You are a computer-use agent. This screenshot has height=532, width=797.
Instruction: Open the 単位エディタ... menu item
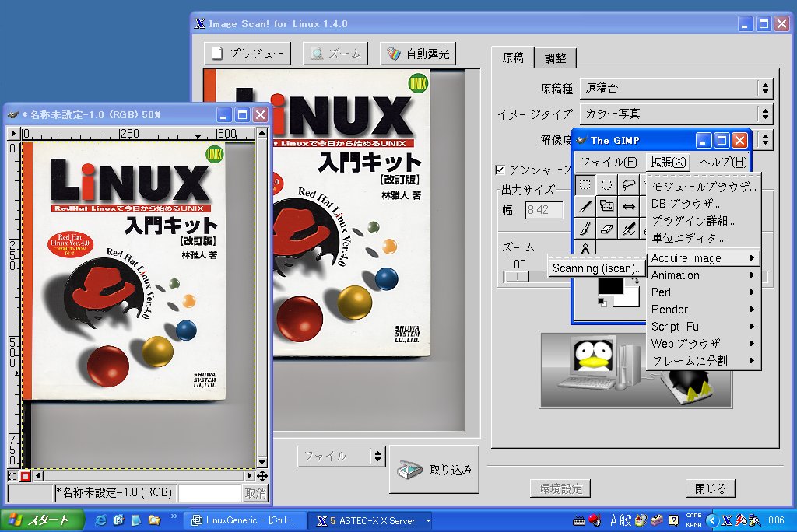click(704, 238)
